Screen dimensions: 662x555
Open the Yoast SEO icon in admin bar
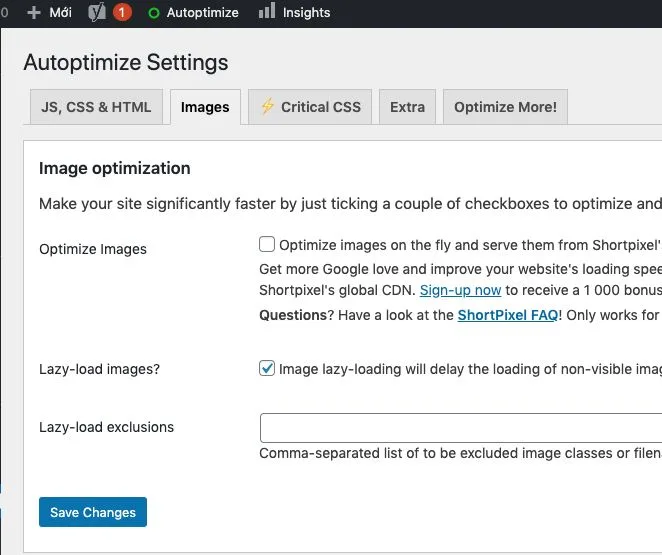97,12
